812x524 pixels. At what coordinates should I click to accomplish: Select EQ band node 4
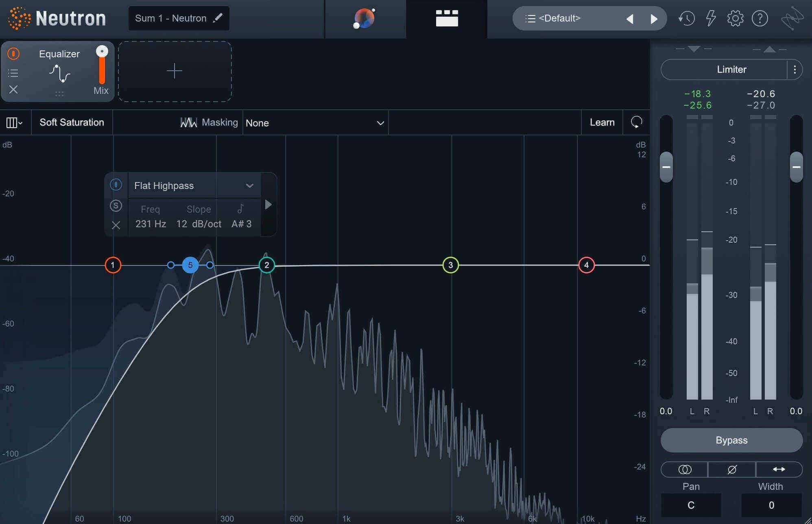click(x=586, y=265)
